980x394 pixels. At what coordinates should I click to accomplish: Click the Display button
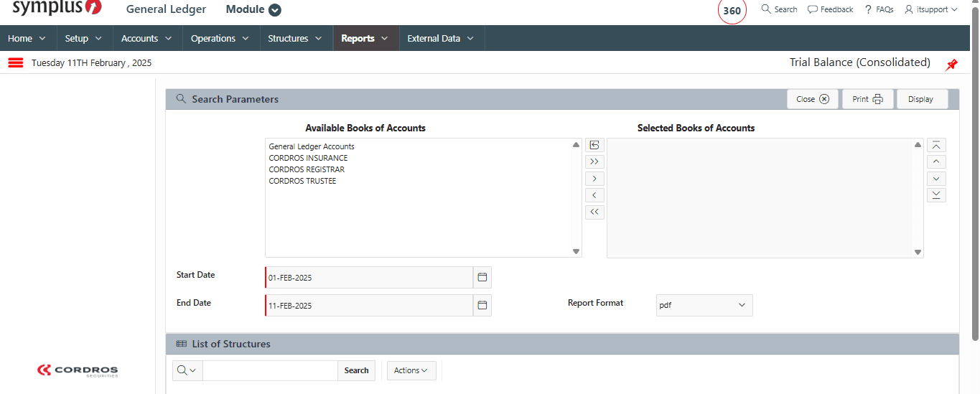(921, 99)
